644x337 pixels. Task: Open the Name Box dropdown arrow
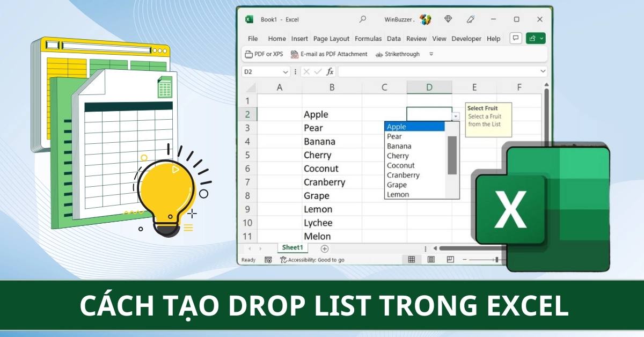[286, 71]
